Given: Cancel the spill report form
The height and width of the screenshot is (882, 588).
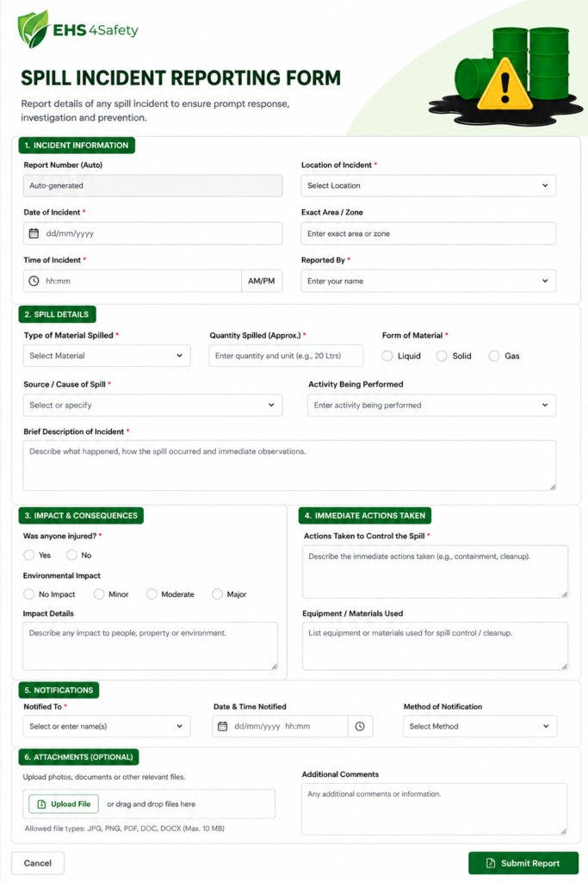Looking at the screenshot, I should pos(38,863).
